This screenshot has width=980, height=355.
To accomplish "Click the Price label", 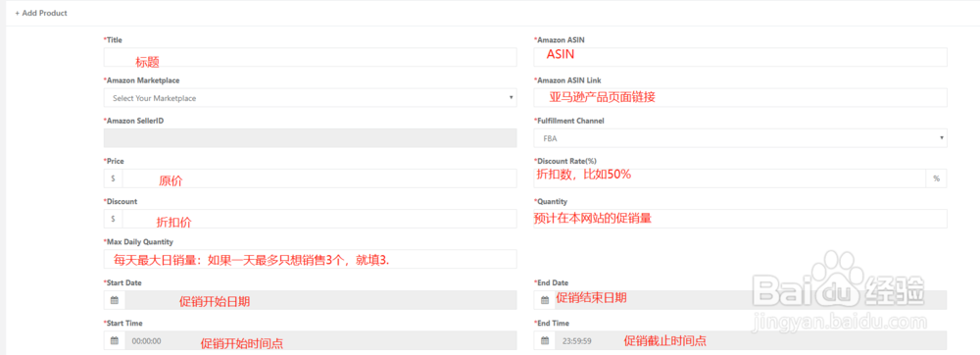I will 114,161.
